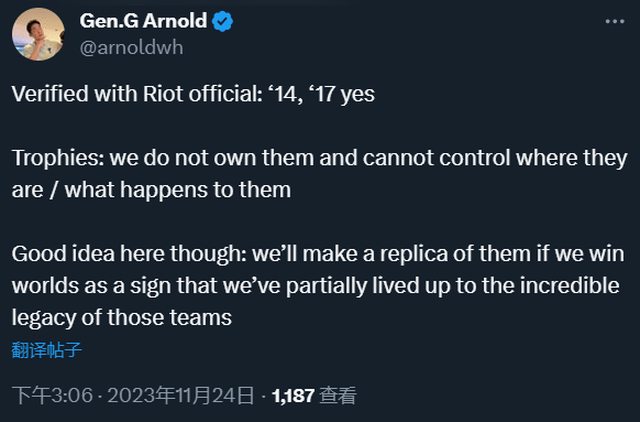
Task: Click the 翻译帖子 translate post link
Action: click(46, 350)
